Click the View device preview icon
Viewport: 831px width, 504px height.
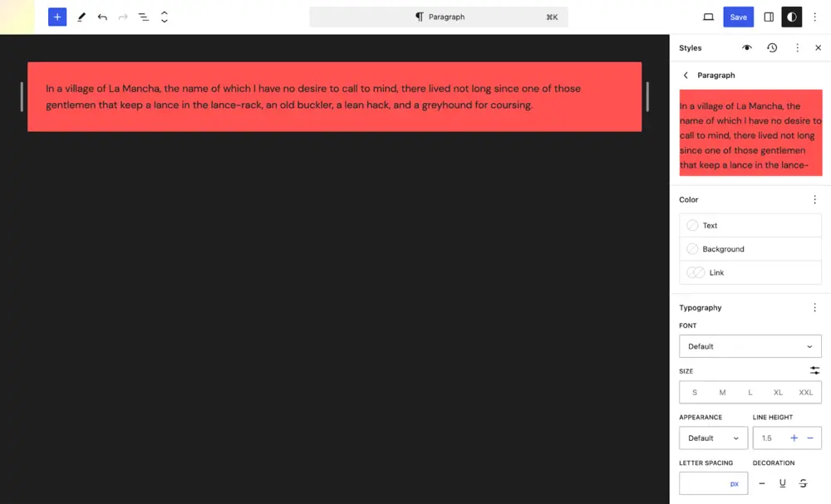click(708, 17)
